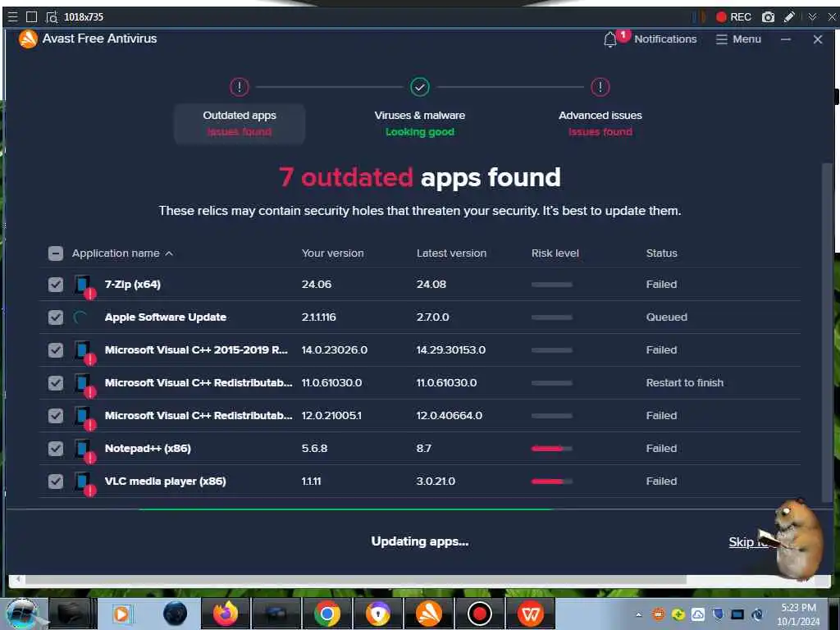This screenshot has height=630, width=840.
Task: Open the Avast Menu
Action: (x=738, y=39)
